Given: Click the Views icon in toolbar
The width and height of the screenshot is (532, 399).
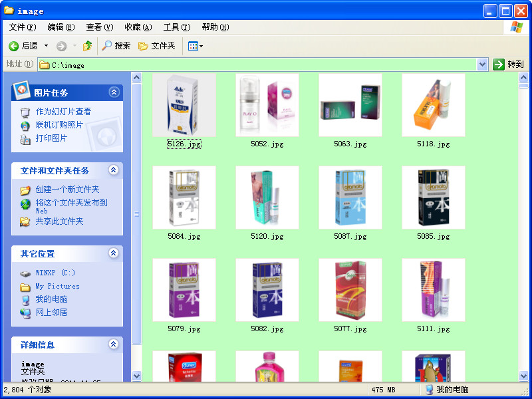Looking at the screenshot, I should pos(193,46).
